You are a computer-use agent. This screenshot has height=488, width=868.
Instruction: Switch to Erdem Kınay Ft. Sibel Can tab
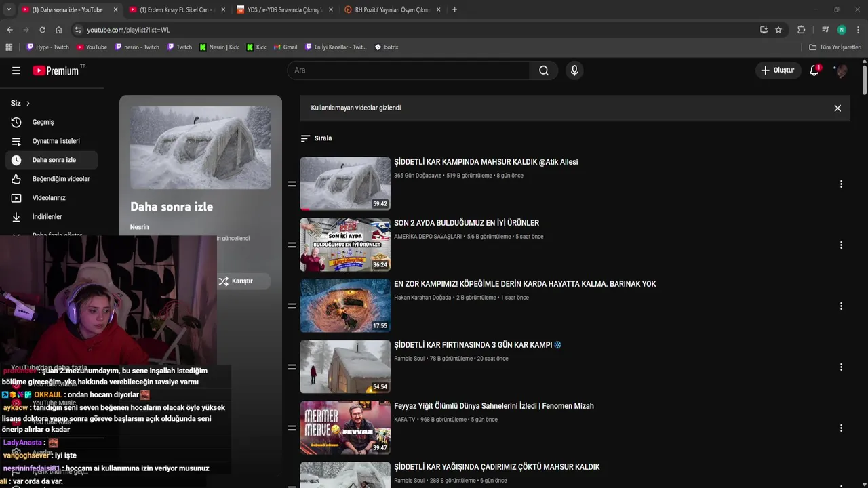point(176,9)
